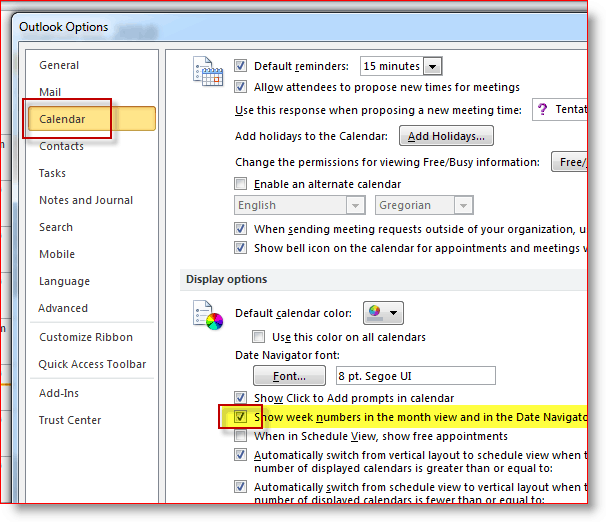Select the General category

click(59, 65)
